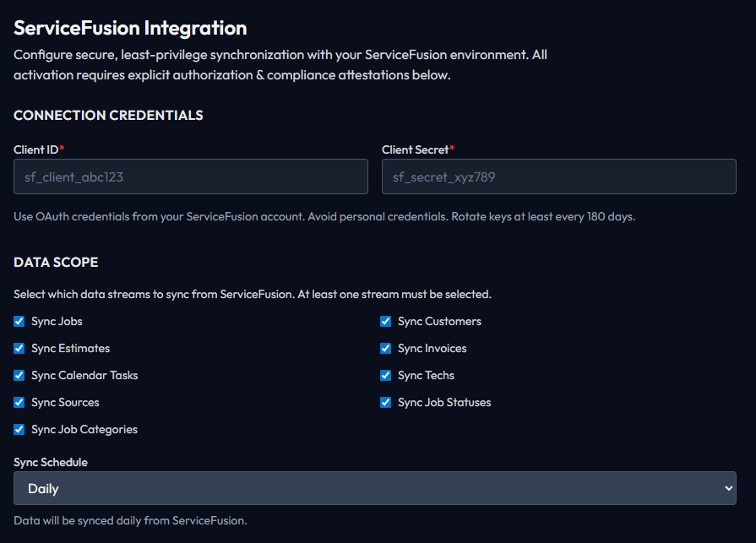Disable Sync Estimates syncing

pyautogui.click(x=19, y=348)
